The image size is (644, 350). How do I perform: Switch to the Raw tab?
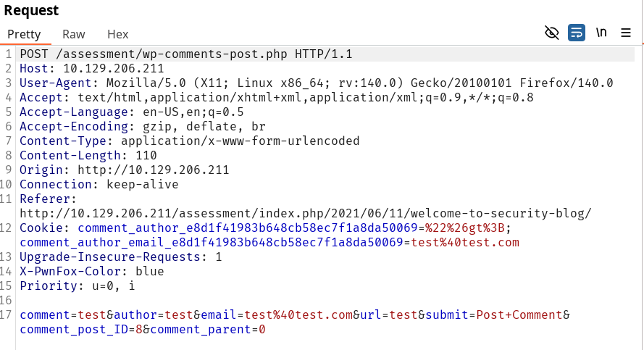tap(73, 34)
